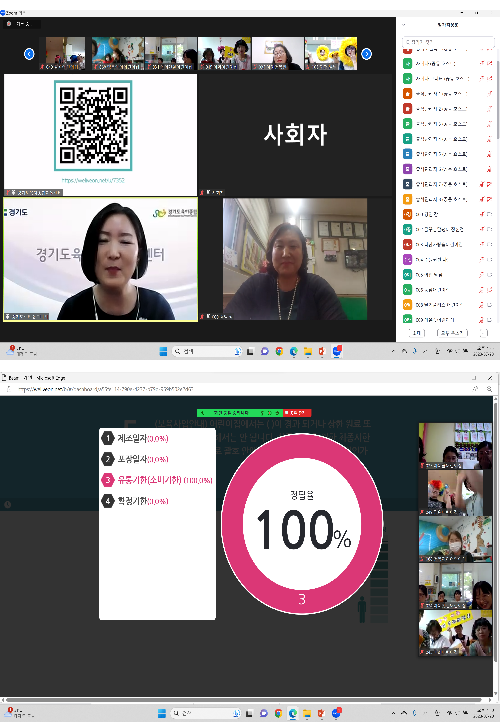This screenshot has width=501, height=724.
Task: Open side video thumbnail with rainbow clown wig
Action: tap(455, 493)
